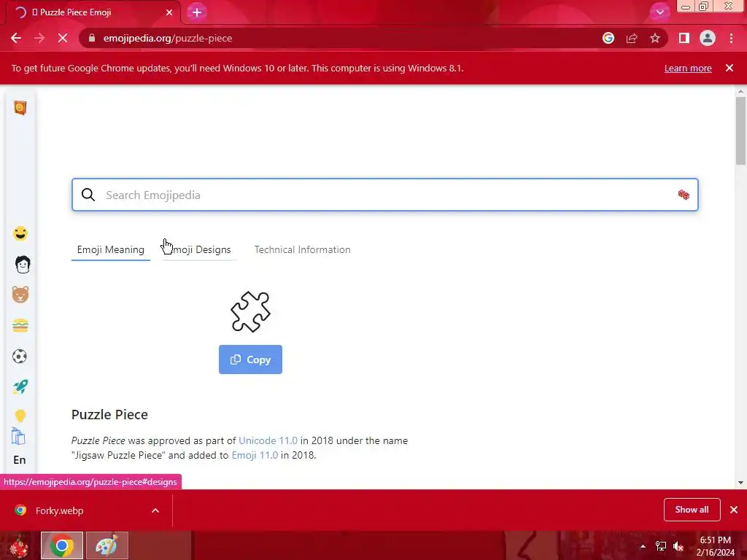Click Show all downloads
Screen dimensions: 747x560
point(692,510)
